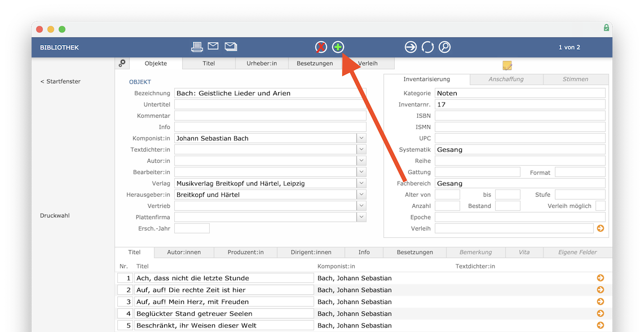Screen dimensions: 644x332
Task: Click the Bestand input field
Action: pyautogui.click(x=508, y=206)
